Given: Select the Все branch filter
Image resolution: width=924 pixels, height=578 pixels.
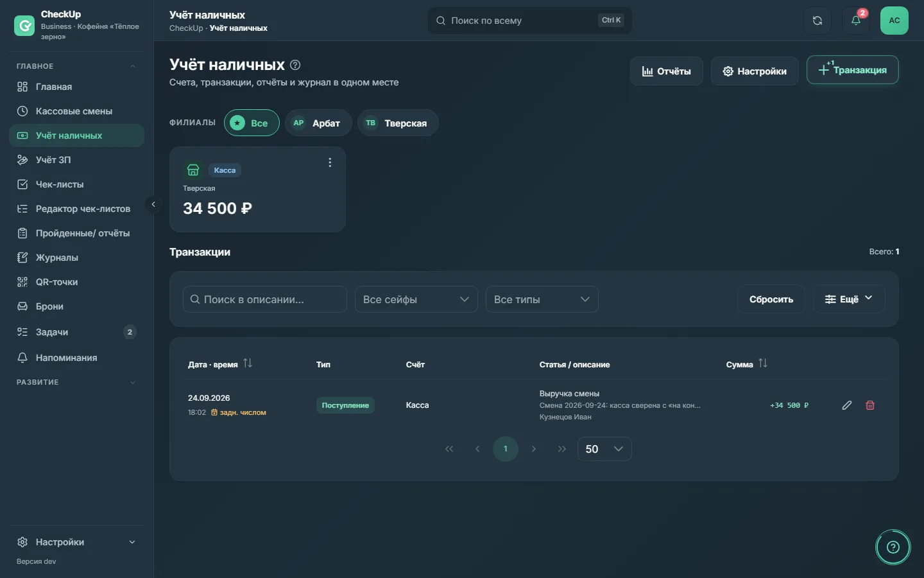Looking at the screenshot, I should (x=252, y=123).
